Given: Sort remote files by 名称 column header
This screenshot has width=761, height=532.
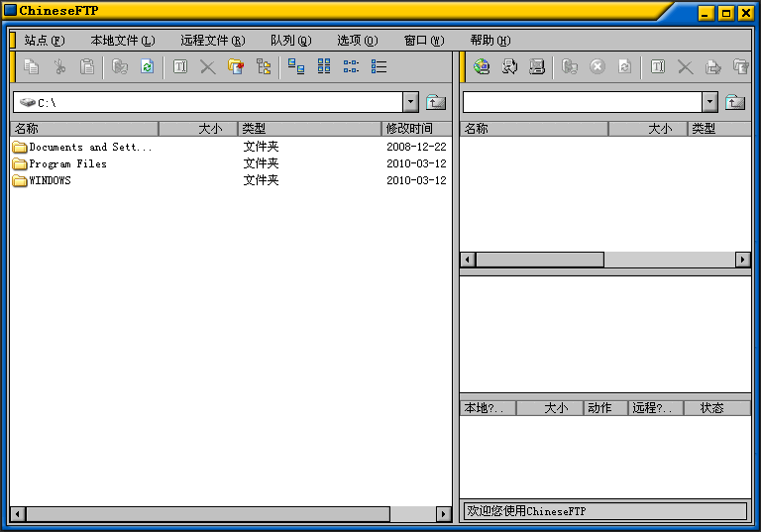Looking at the screenshot, I should pos(534,129).
